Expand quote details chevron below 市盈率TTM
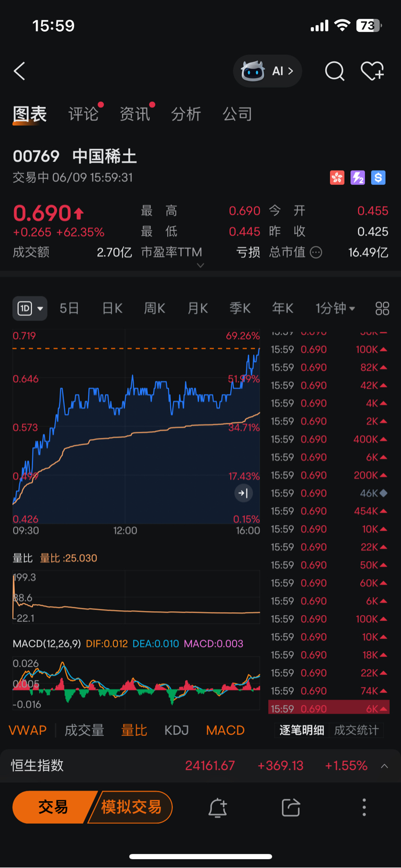Image resolution: width=401 pixels, height=868 pixels. pos(200,266)
